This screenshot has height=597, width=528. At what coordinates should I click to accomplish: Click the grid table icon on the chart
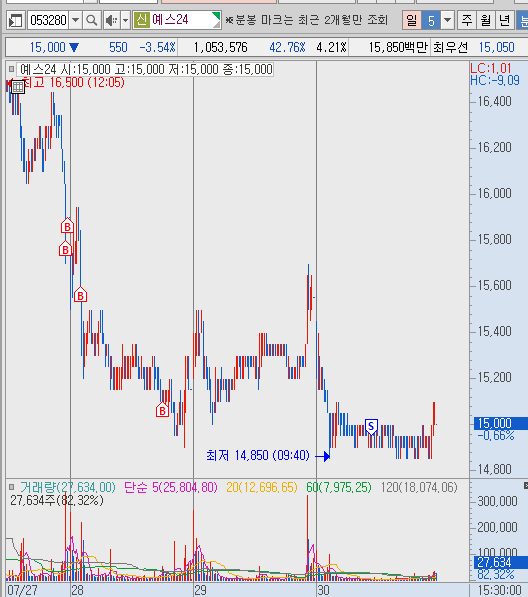point(18,87)
